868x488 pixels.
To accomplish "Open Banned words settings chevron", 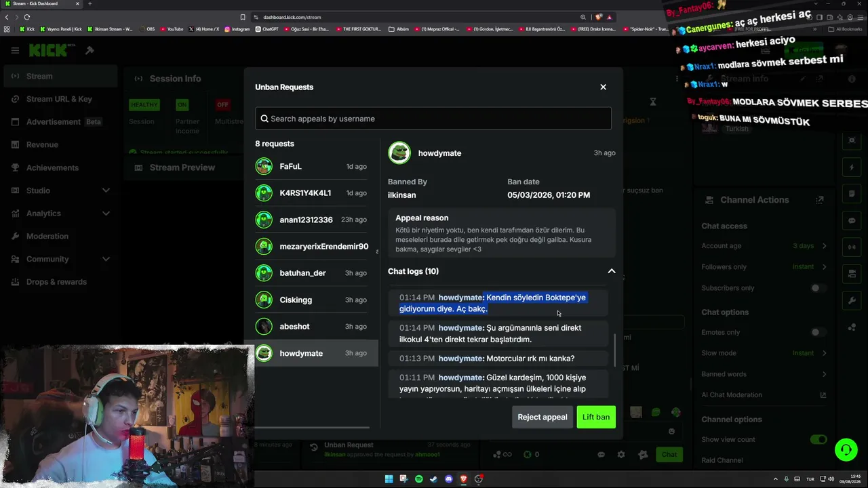I will 824,374.
